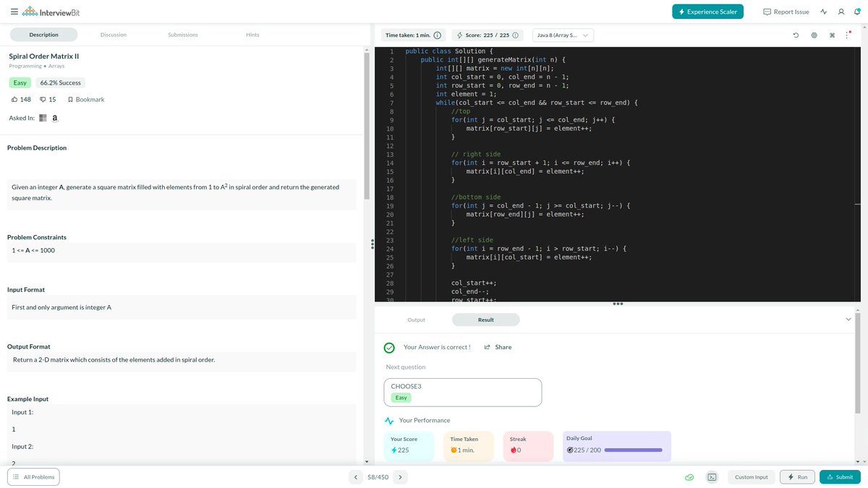Share the correct answer result

point(498,347)
